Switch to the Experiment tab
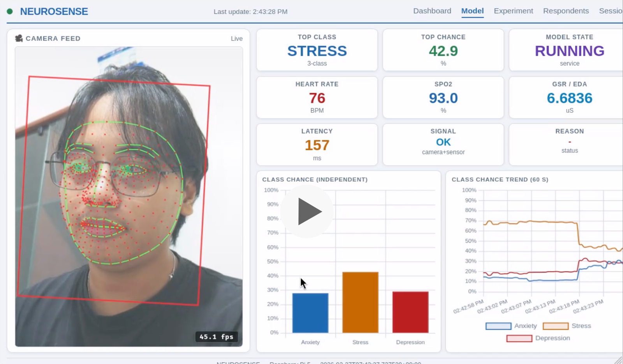 tap(513, 11)
